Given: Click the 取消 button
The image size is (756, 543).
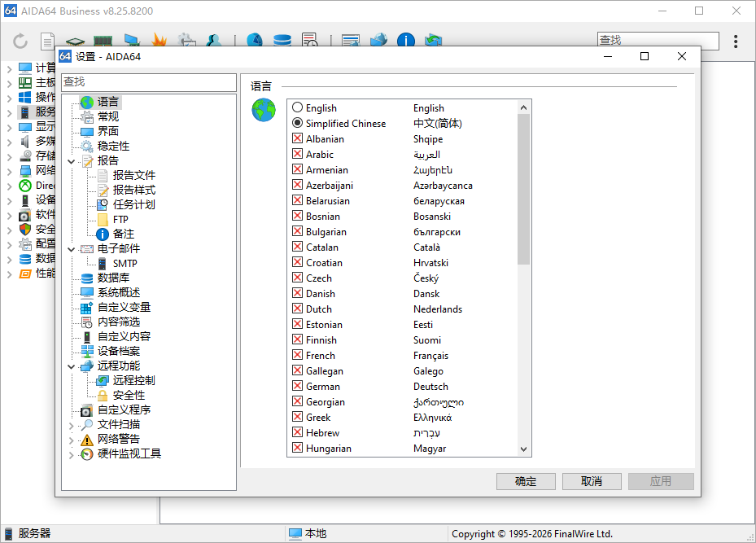Looking at the screenshot, I should click(x=592, y=481).
